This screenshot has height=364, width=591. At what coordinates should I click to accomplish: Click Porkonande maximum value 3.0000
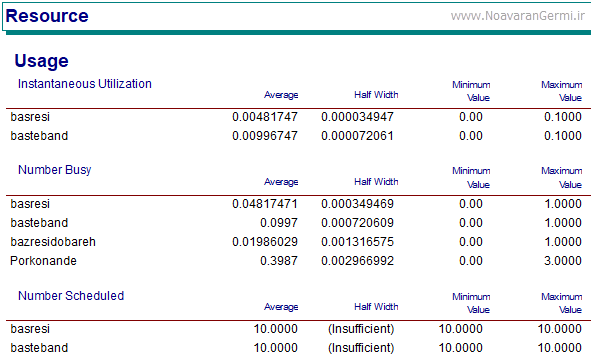[563, 261]
